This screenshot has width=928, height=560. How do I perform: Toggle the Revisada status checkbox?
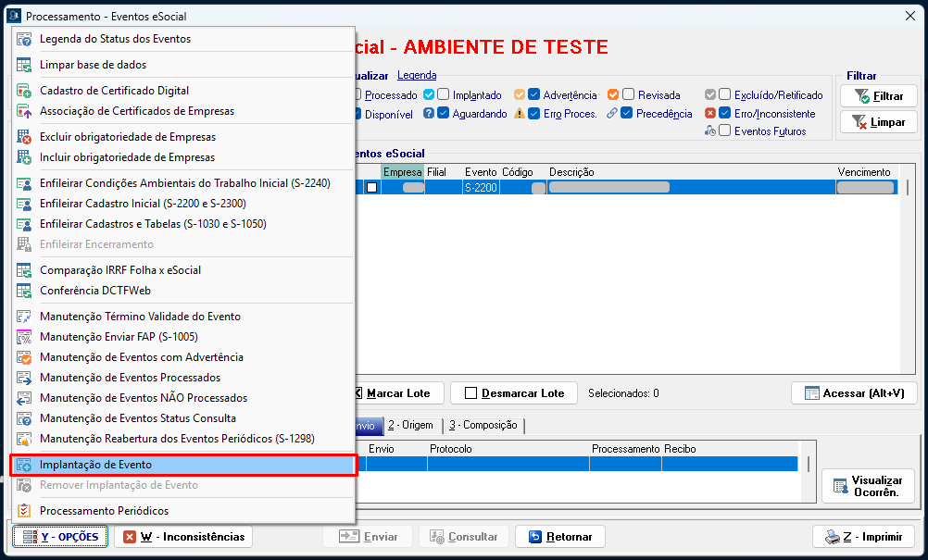pyautogui.click(x=628, y=94)
